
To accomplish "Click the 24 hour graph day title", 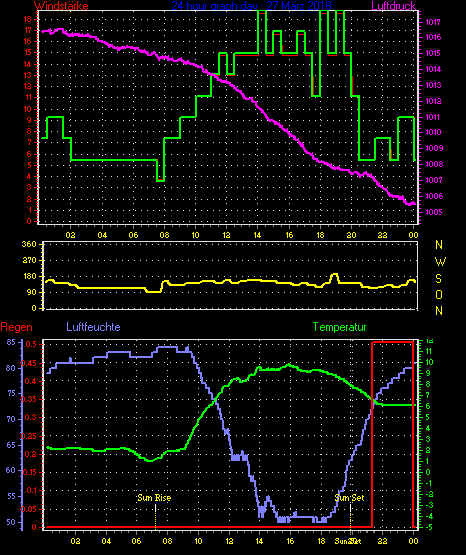I will coord(252,6).
